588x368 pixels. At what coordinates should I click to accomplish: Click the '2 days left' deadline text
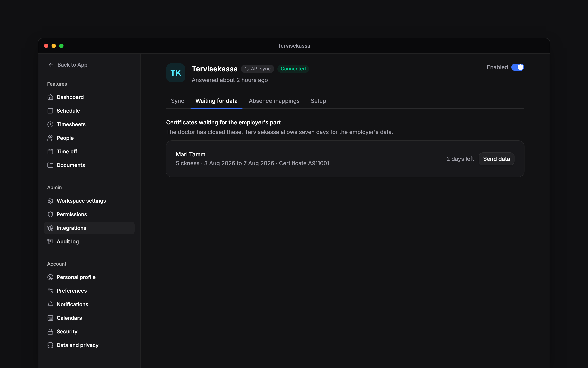460,159
